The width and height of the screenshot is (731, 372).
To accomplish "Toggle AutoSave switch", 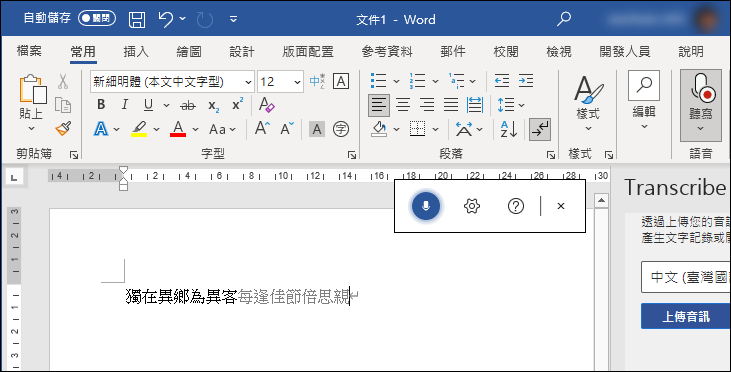I will pos(97,18).
